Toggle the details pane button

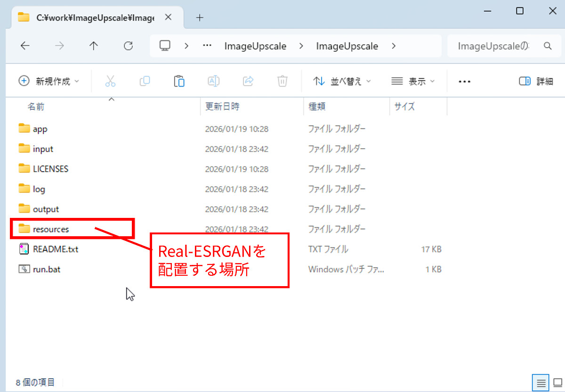(x=536, y=81)
